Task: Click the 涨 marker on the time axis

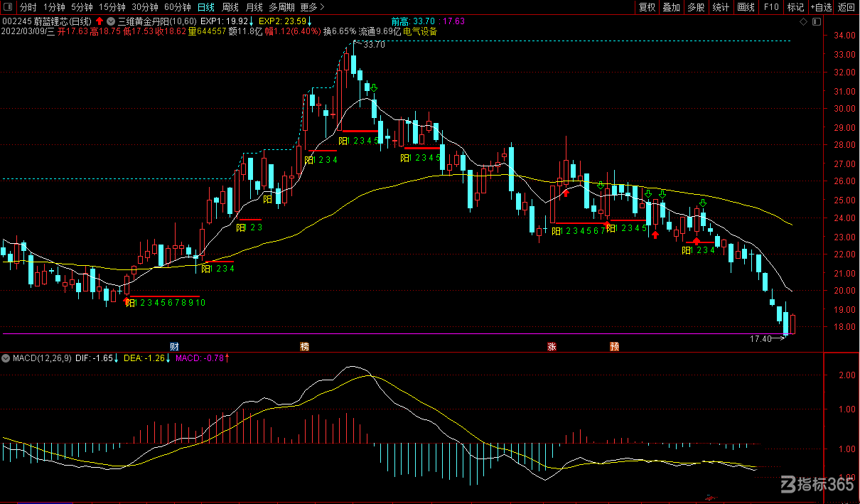Action: tap(552, 346)
